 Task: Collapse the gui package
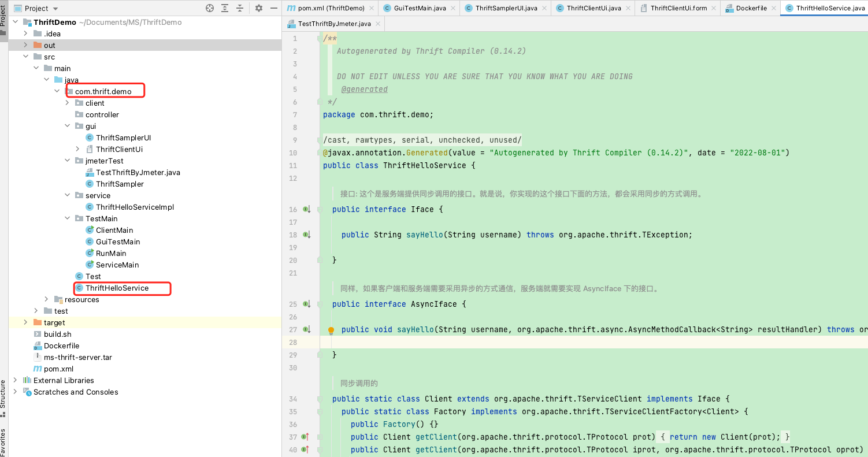(67, 126)
